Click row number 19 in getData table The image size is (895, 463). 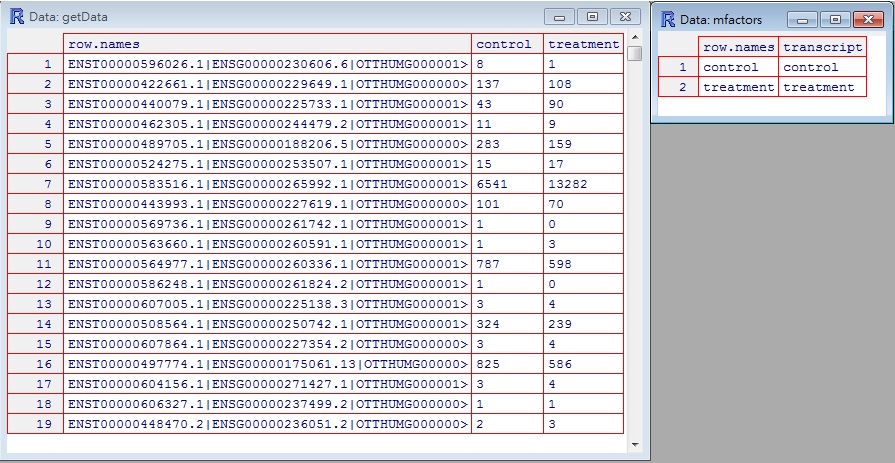coord(35,424)
